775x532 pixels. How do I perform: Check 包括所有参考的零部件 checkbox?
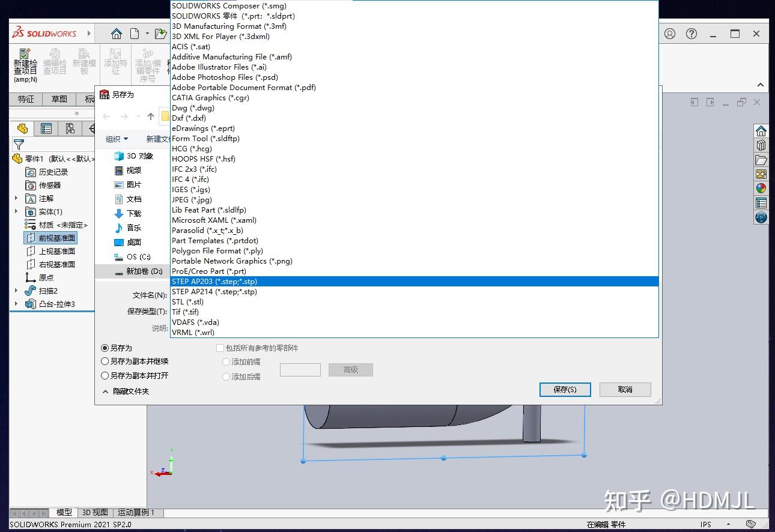click(x=220, y=348)
